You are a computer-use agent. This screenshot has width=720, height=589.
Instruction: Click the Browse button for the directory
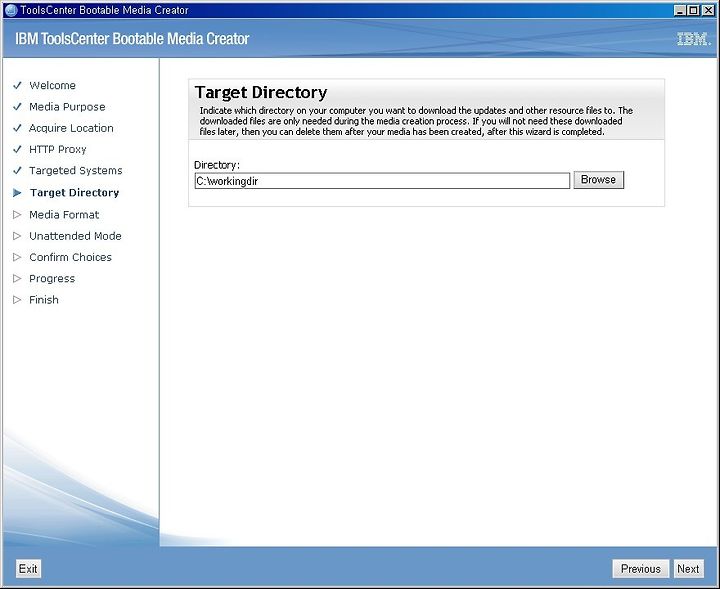tap(598, 180)
